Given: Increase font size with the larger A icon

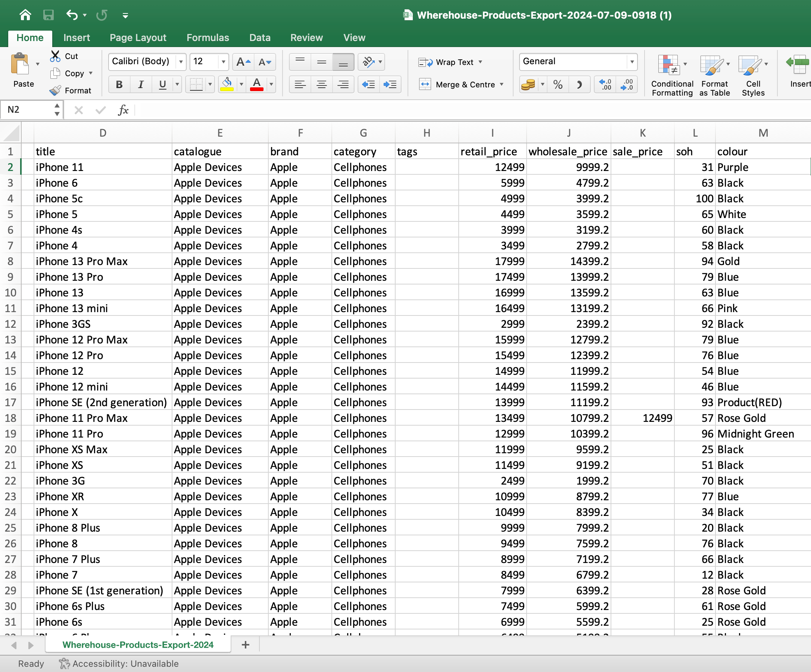Looking at the screenshot, I should click(243, 62).
